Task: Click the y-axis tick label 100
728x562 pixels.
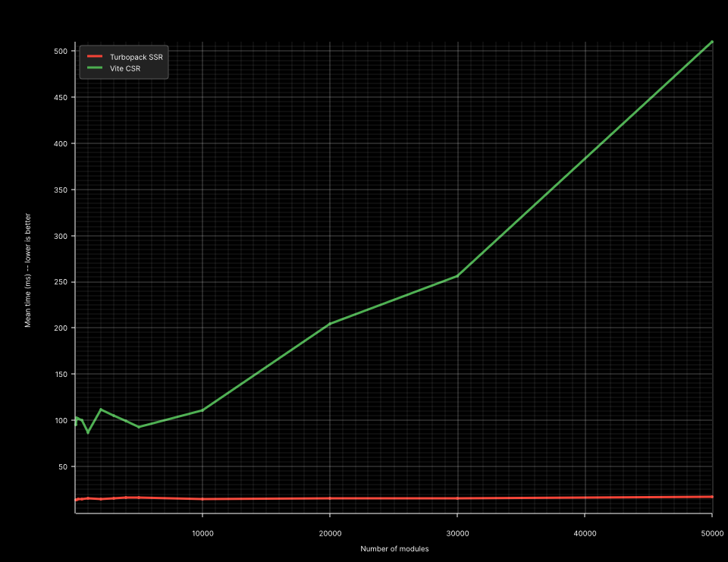Action: [61, 421]
